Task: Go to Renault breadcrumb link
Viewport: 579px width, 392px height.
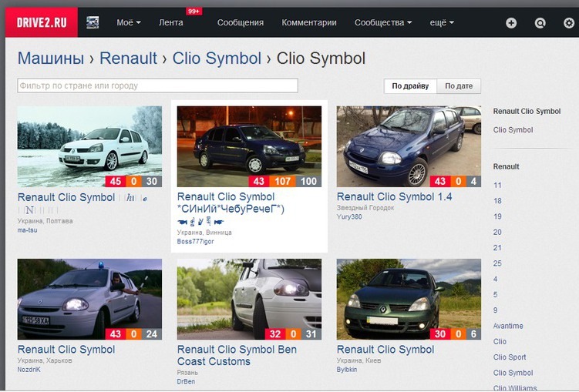Action: 129,59
